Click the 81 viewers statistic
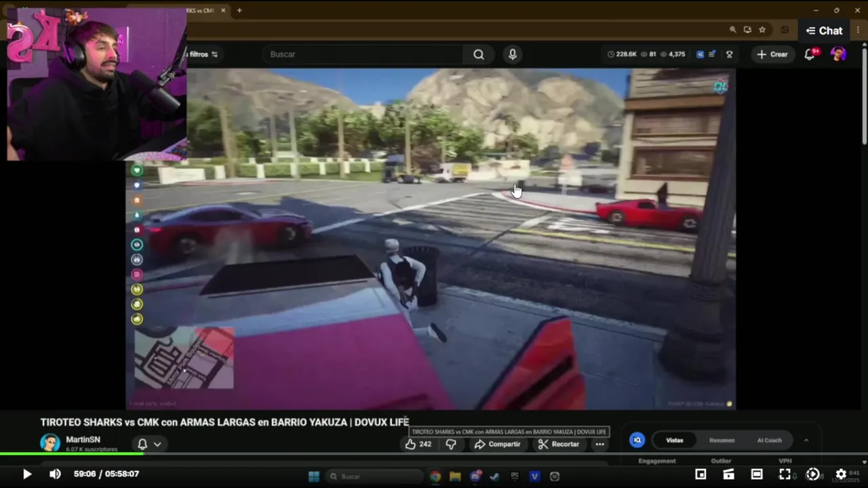Viewport: 868px width, 488px height. pyautogui.click(x=648, y=54)
